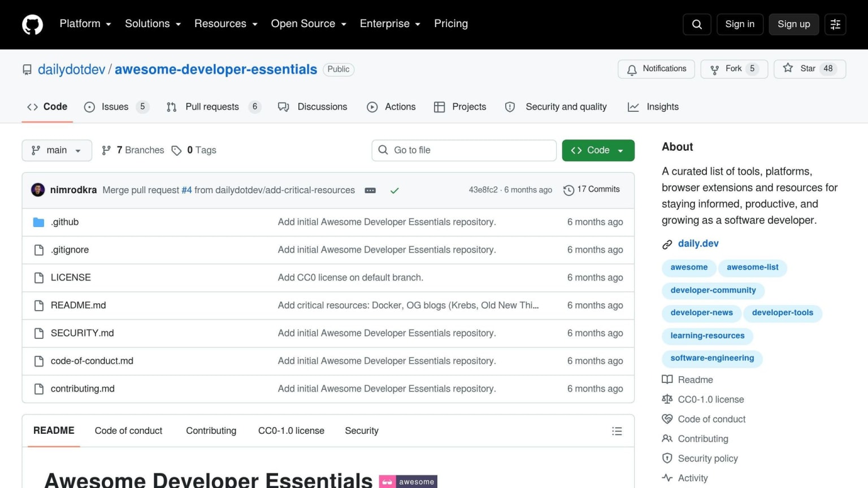This screenshot has width=868, height=488.
Task: Select the CC0-1.0 license README tab
Action: tap(291, 431)
